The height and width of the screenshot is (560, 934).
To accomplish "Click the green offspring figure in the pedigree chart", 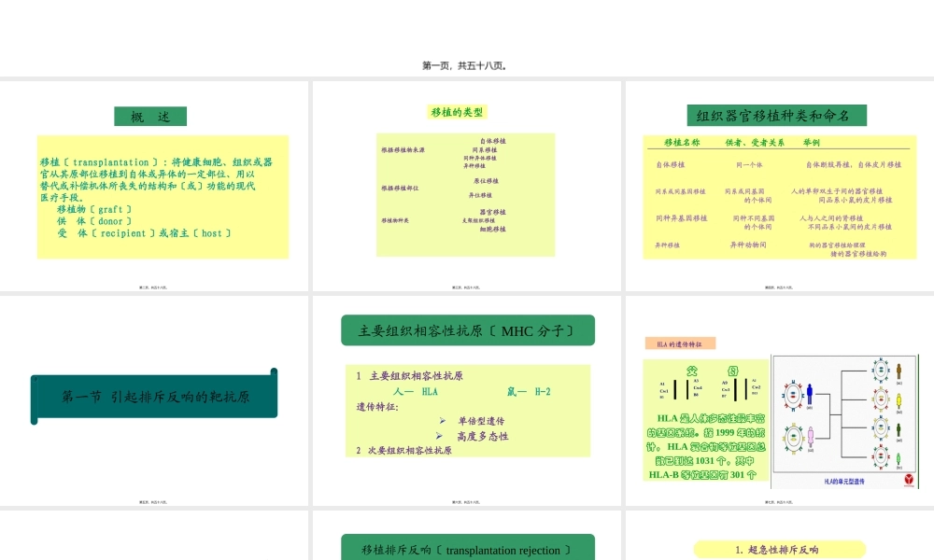I will click(899, 430).
